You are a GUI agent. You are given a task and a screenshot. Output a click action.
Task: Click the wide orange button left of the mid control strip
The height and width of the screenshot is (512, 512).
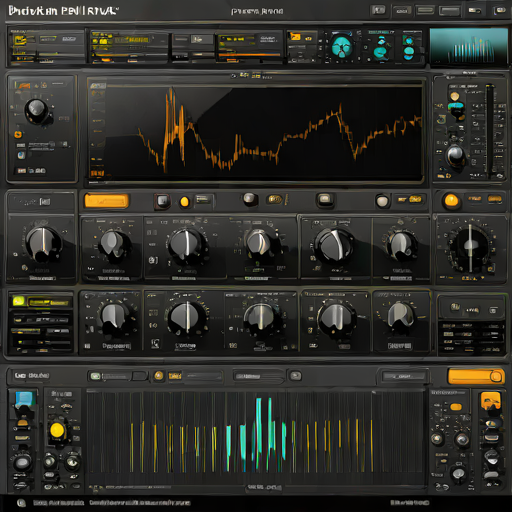[x=106, y=201]
